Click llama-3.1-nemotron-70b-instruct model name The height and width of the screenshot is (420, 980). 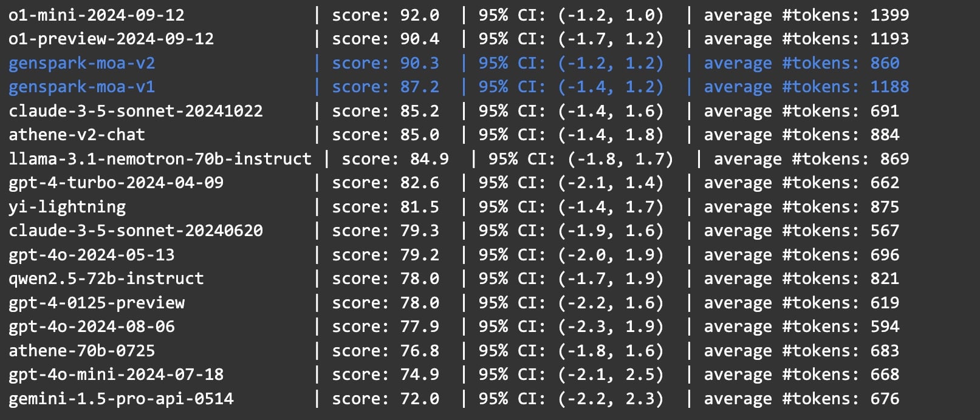(160, 159)
